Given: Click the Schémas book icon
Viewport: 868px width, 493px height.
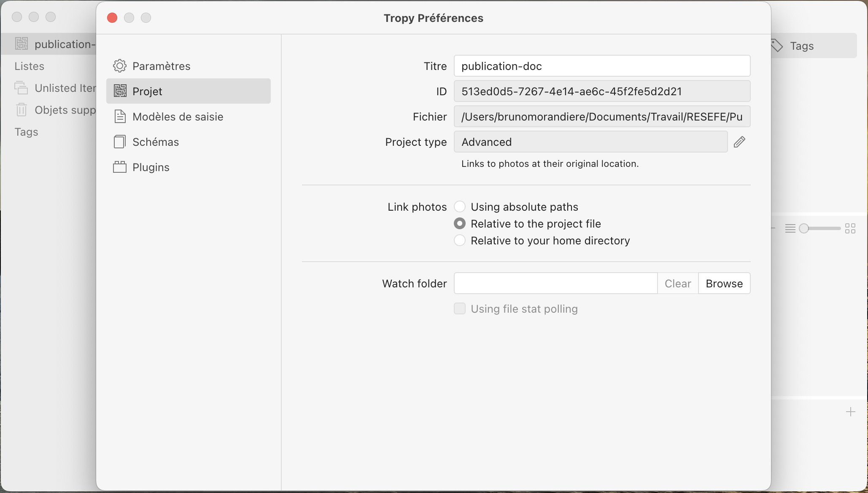Looking at the screenshot, I should pyautogui.click(x=120, y=142).
